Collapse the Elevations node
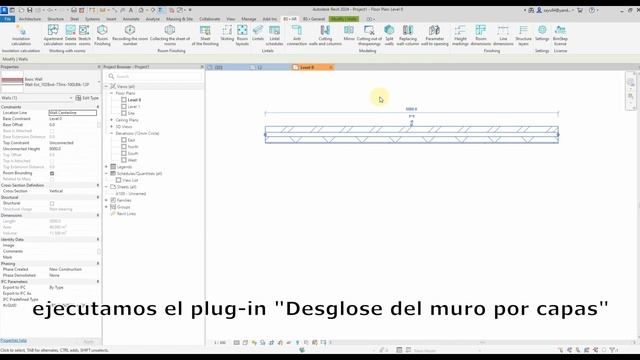This screenshot has height=360, width=640. pos(111,133)
